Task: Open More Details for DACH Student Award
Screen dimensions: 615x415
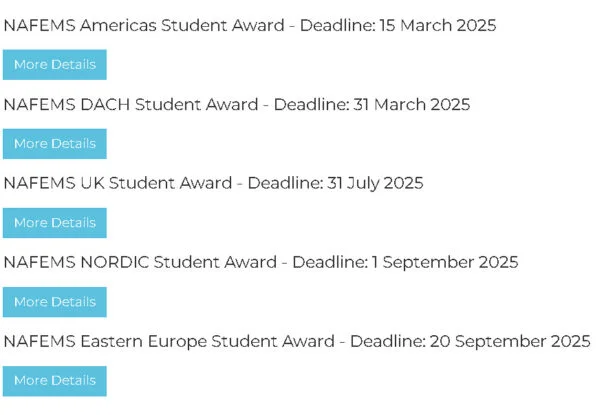Action: [x=55, y=144]
